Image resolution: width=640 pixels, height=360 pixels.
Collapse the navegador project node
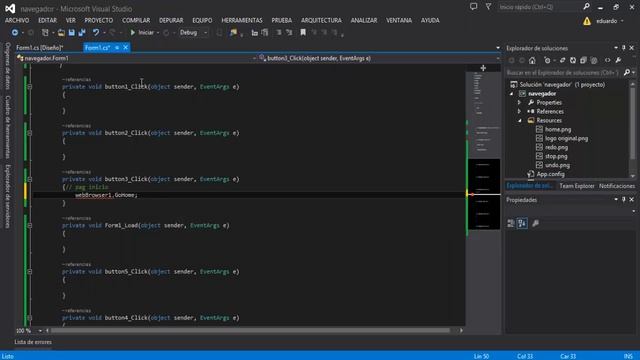[512, 94]
